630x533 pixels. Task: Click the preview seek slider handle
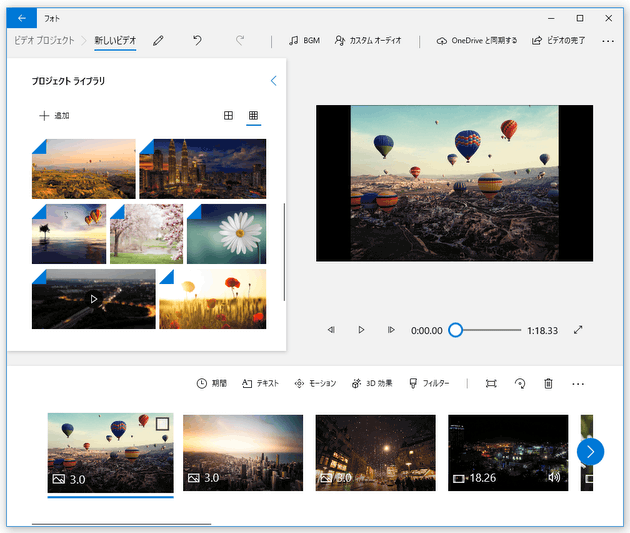tap(455, 330)
